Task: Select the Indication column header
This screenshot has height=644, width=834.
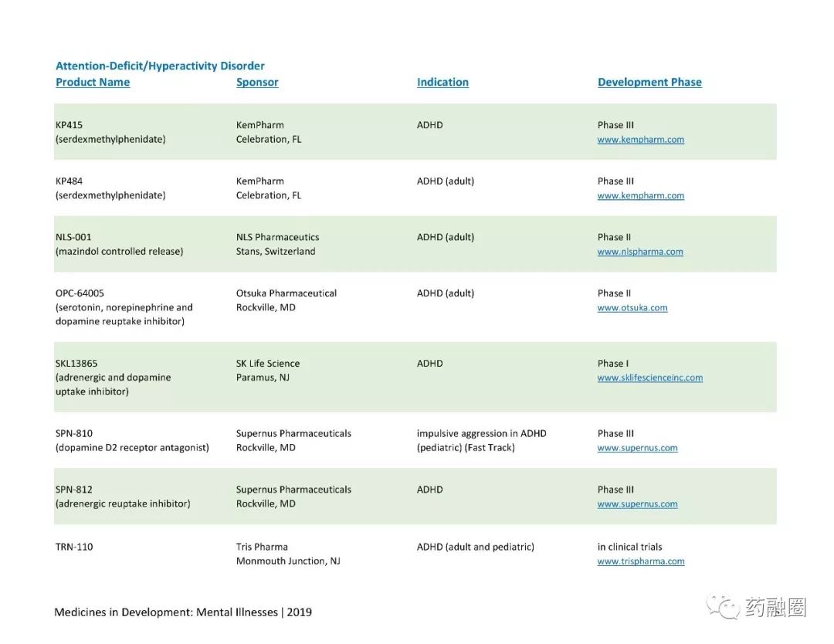Action: coord(442,82)
